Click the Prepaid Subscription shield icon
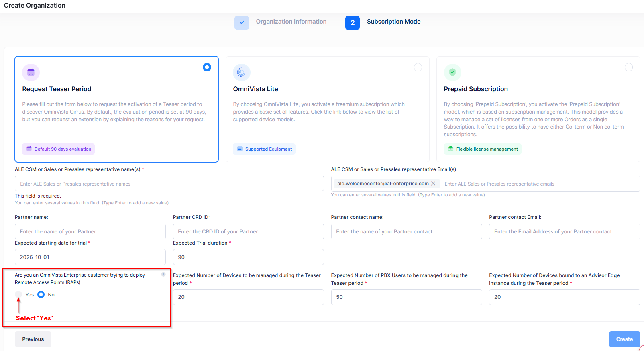644x351 pixels. point(452,73)
